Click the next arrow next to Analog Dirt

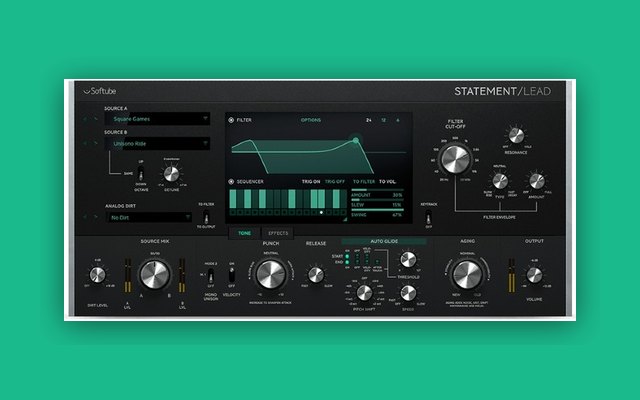click(x=96, y=217)
